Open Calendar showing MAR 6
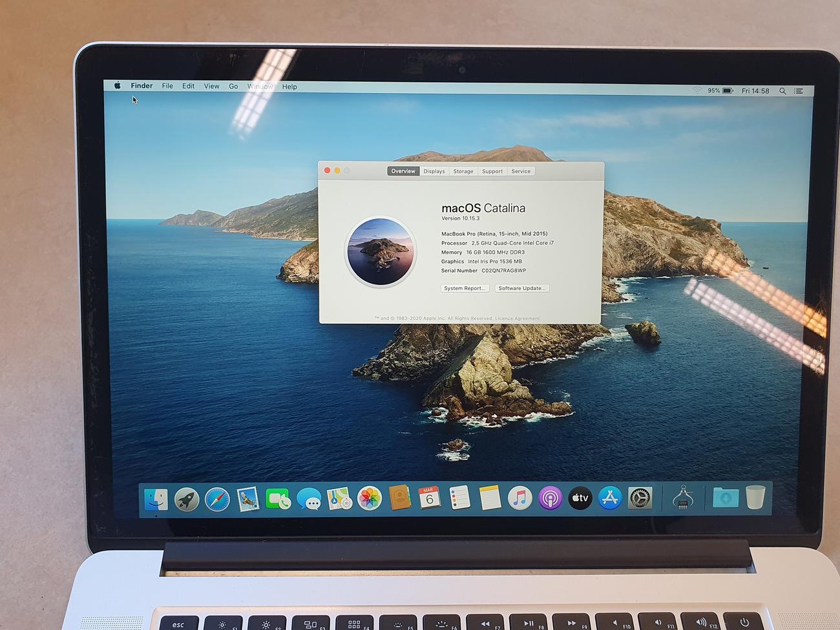 point(430,498)
